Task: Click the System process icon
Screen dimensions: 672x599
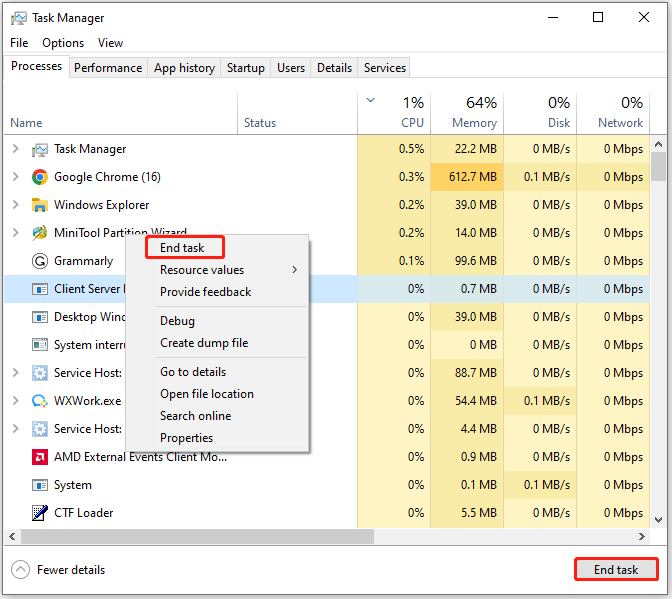Action: click(40, 485)
